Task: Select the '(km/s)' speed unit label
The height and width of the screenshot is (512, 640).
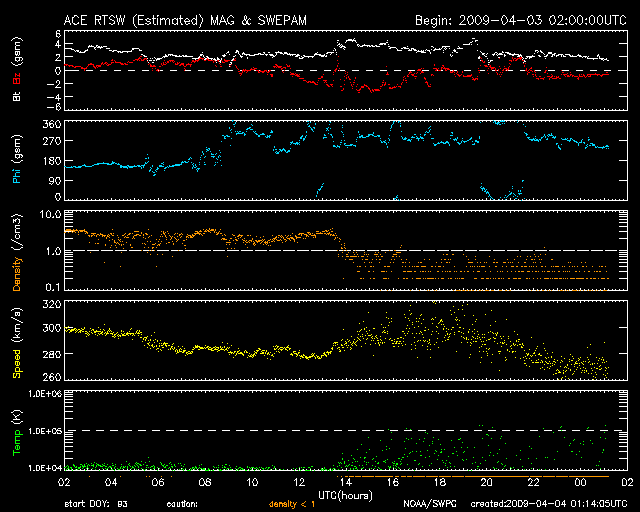Action: tap(17, 325)
